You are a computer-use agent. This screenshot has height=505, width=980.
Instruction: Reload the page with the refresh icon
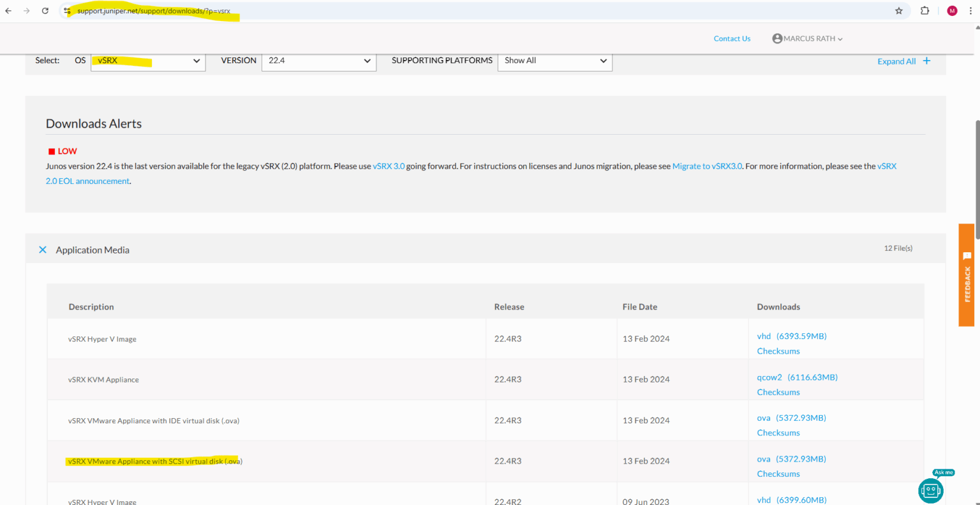(45, 11)
